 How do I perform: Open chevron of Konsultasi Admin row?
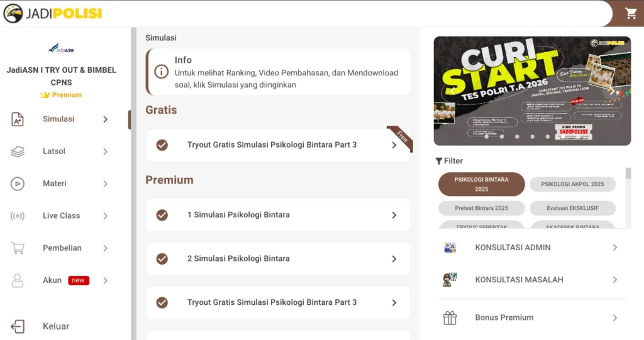pos(615,247)
